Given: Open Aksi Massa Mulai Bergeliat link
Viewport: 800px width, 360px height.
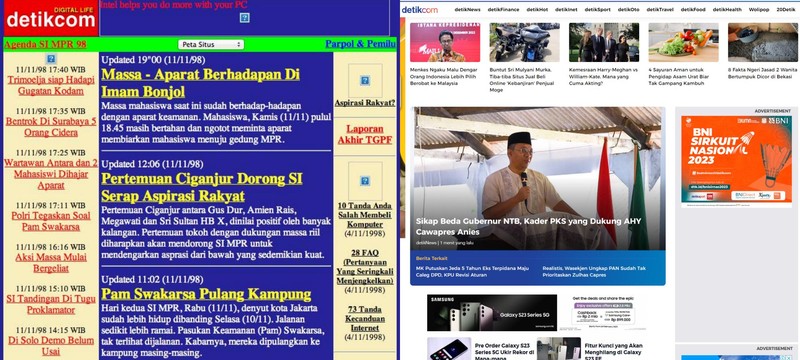Looking at the screenshot, I should 51,263.
